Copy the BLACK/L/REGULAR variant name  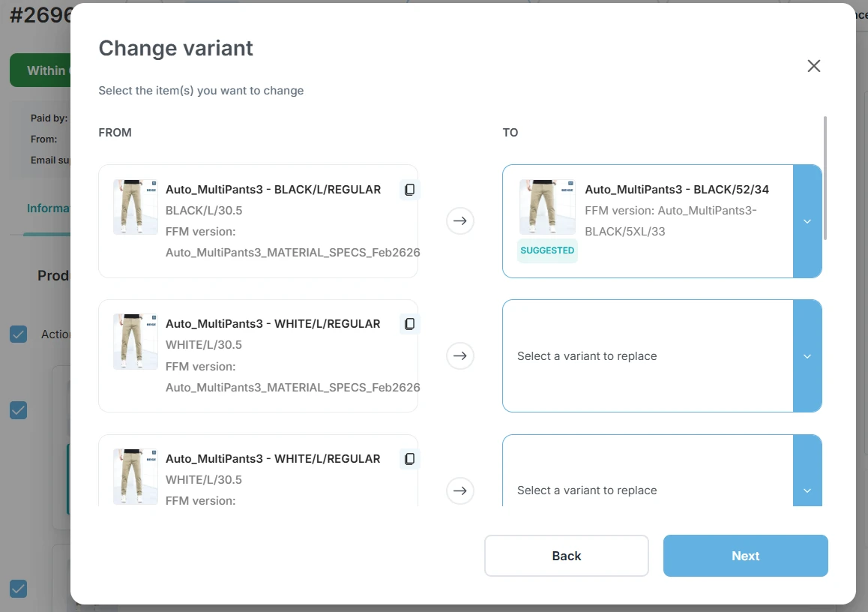click(409, 190)
